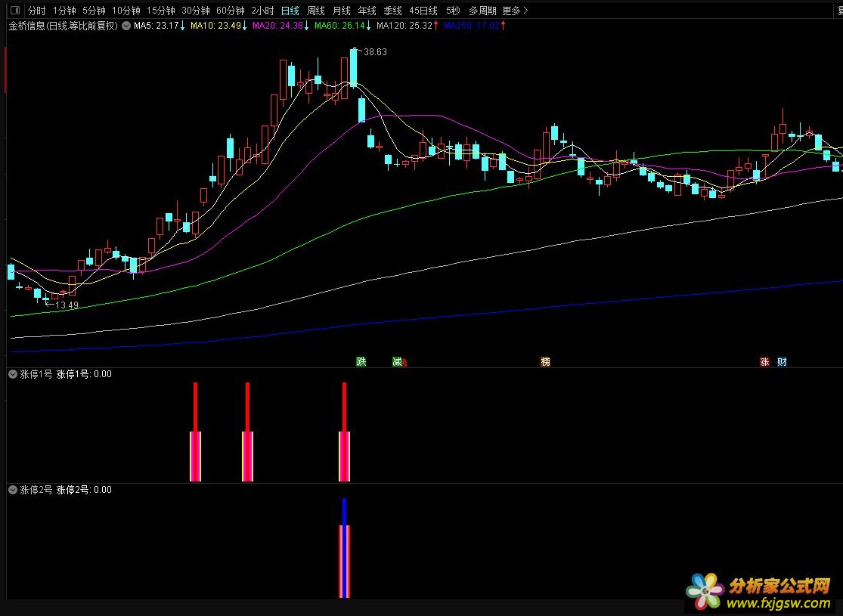Click the 金桥信息(日线 等比前复权) title
The height and width of the screenshot is (616, 843).
click(x=64, y=26)
